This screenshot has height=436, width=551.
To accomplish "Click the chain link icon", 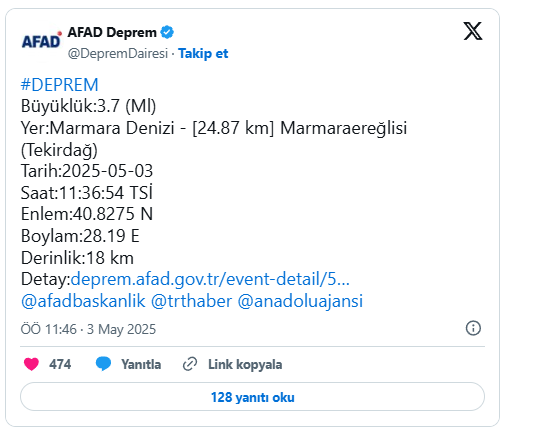I will [190, 364].
